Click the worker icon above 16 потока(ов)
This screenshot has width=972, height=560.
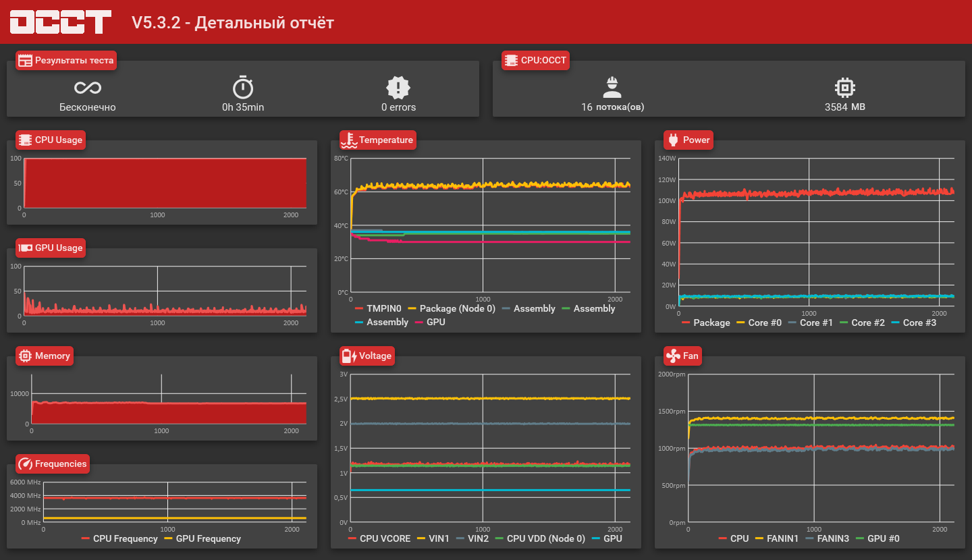tap(612, 87)
